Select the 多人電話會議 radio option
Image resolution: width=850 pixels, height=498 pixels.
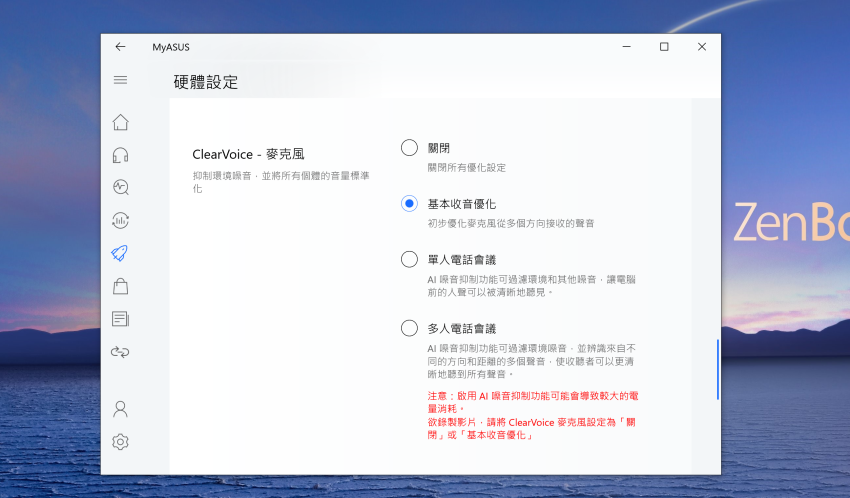coord(409,328)
